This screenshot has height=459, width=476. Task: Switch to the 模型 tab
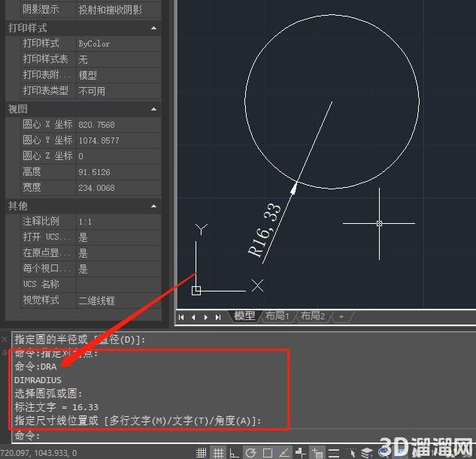pyautogui.click(x=244, y=316)
